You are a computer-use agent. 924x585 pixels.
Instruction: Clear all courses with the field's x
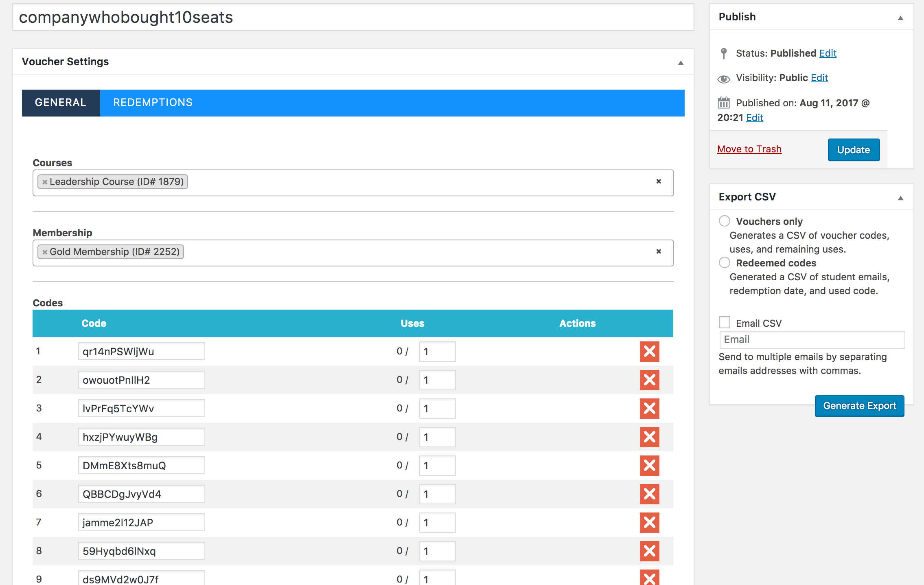click(x=659, y=182)
